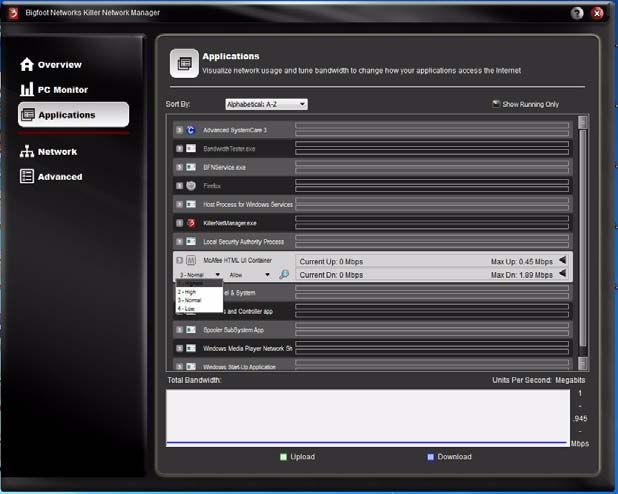Click the Overview house icon
The width and height of the screenshot is (618, 494).
click(27, 64)
